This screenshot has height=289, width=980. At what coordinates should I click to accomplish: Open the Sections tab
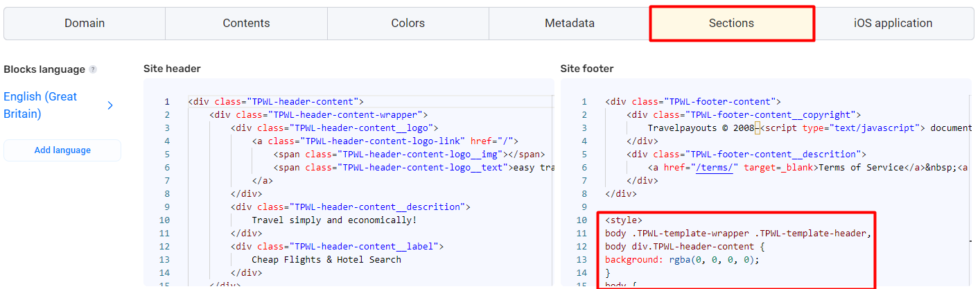coord(731,23)
